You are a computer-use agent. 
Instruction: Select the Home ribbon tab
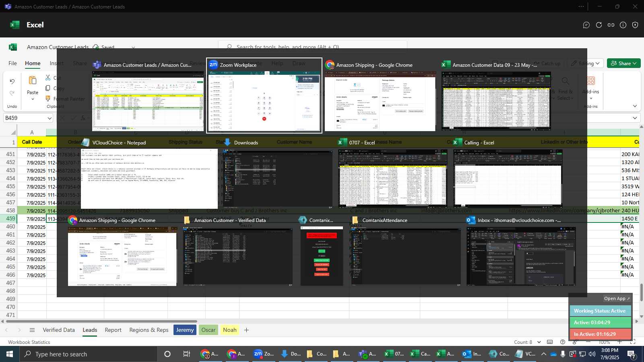point(33,63)
